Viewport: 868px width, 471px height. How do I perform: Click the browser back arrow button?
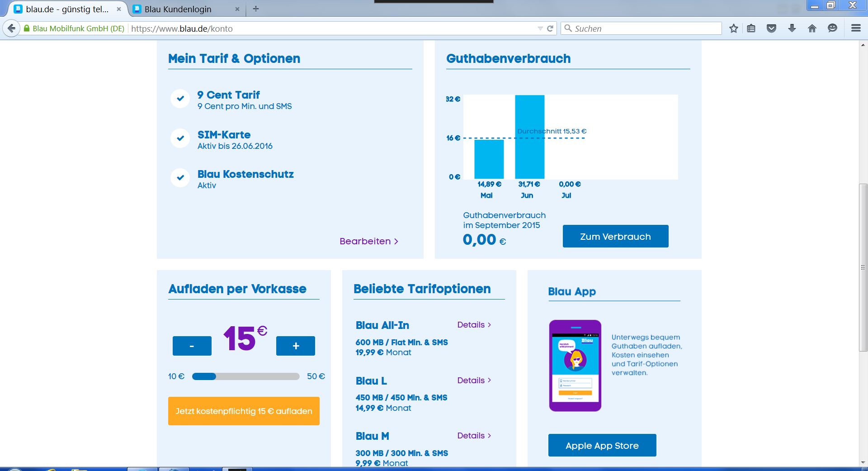(11, 29)
